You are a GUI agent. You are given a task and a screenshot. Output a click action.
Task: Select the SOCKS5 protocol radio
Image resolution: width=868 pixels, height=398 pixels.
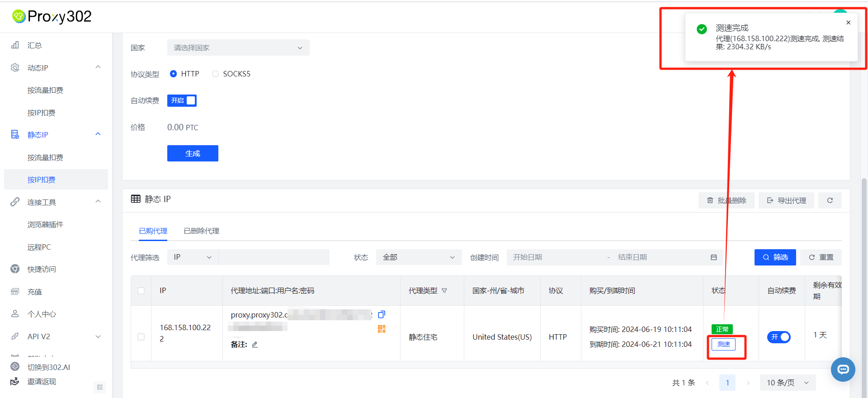point(215,74)
